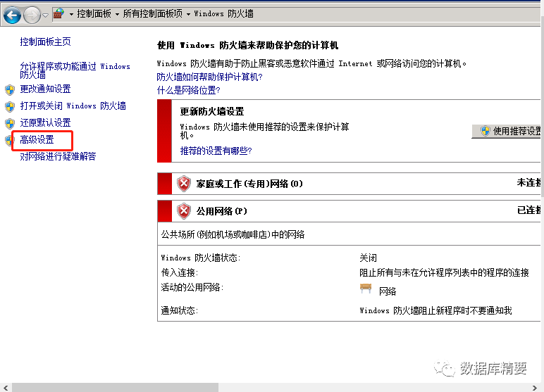
Task: Click the firewall icon in address bar
Action: click(x=58, y=14)
